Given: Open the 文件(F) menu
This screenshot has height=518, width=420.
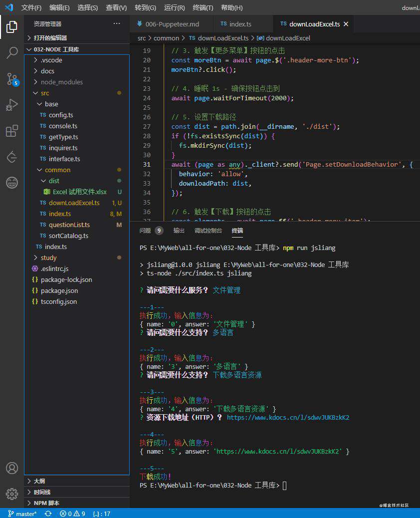Looking at the screenshot, I should 31,7.
